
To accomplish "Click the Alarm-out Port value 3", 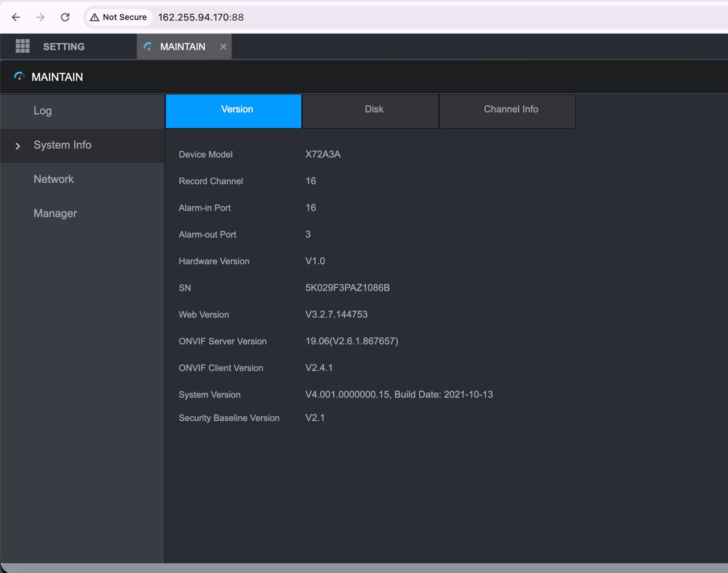I will [x=308, y=234].
